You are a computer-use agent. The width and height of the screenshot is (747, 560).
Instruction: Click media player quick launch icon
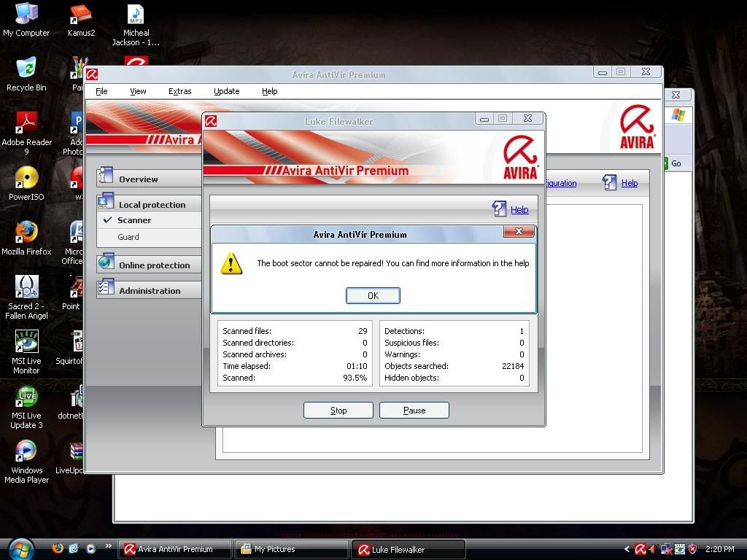[x=90, y=548]
